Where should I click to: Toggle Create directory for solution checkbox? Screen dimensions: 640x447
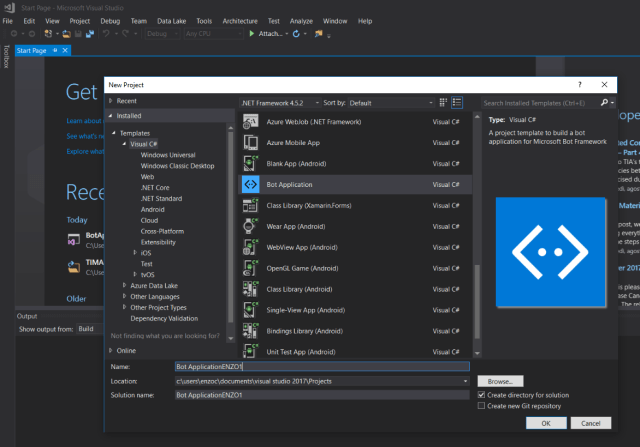click(482, 395)
